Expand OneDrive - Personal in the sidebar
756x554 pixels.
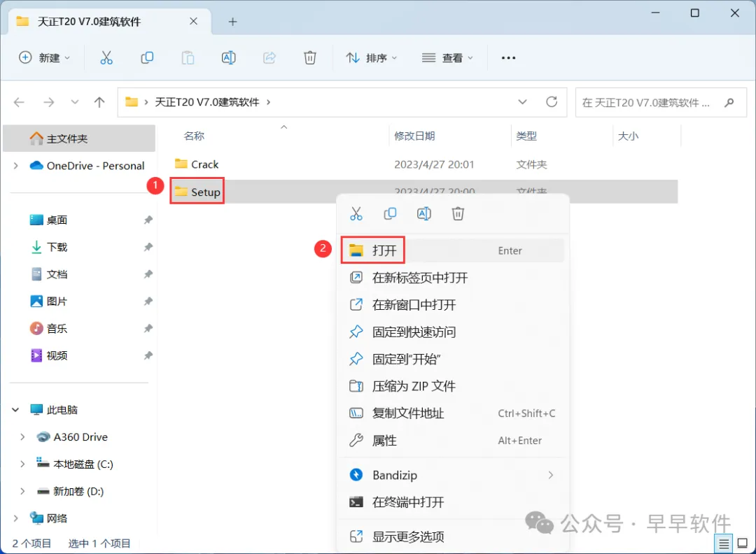pos(16,166)
